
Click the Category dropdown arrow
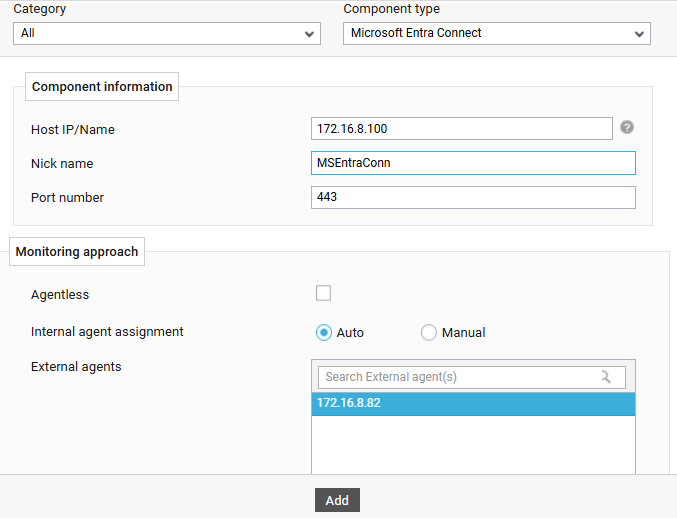click(x=309, y=34)
